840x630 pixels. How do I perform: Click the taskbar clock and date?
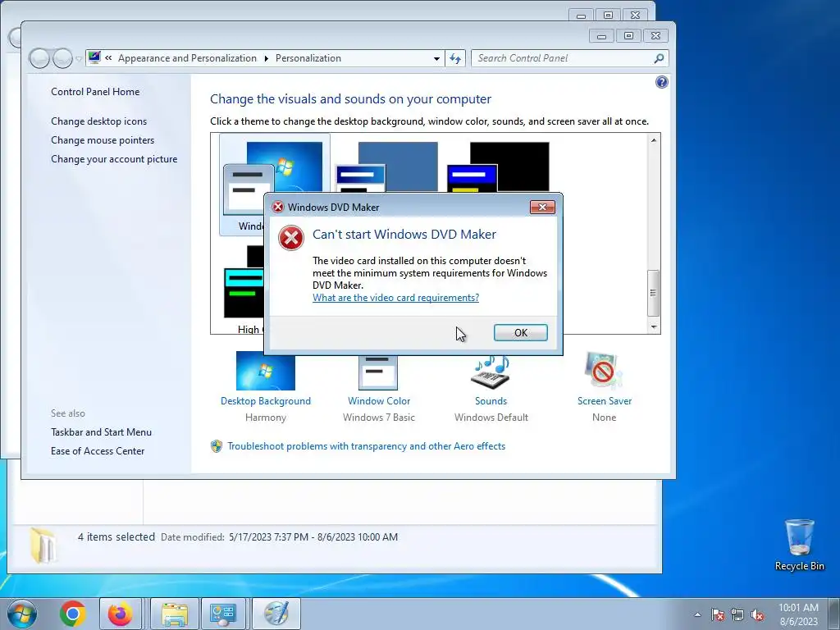[x=798, y=614]
